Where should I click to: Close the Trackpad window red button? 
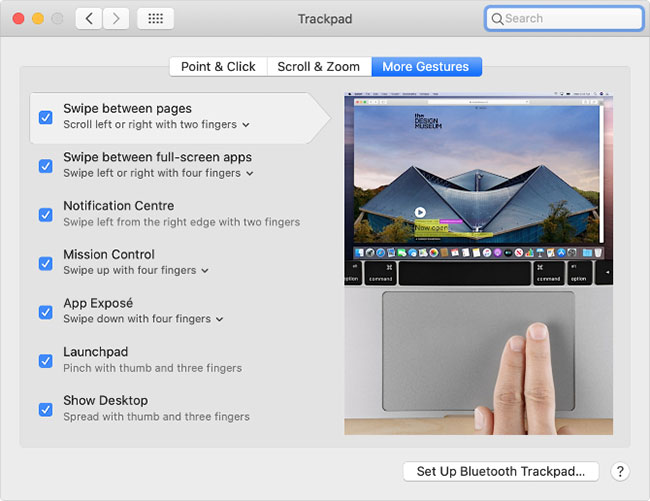18,19
